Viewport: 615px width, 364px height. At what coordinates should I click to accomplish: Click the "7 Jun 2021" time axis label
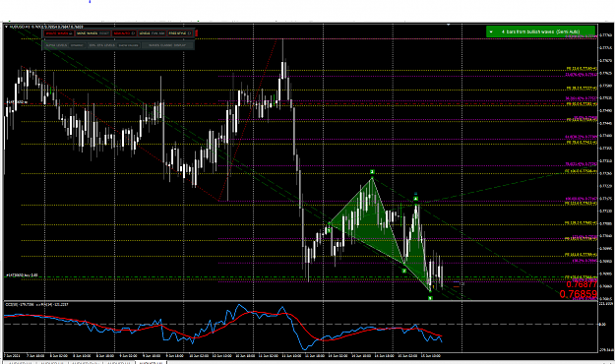tap(12, 356)
